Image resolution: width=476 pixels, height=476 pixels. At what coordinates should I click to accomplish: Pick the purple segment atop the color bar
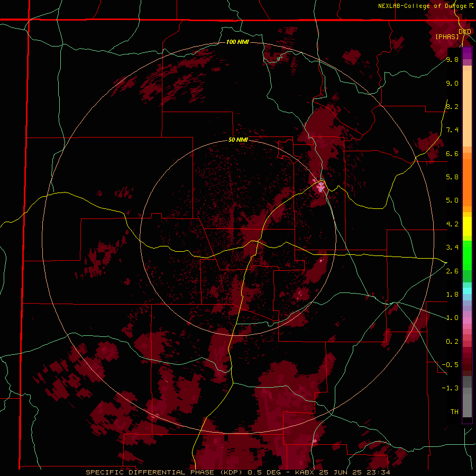pos(467,53)
